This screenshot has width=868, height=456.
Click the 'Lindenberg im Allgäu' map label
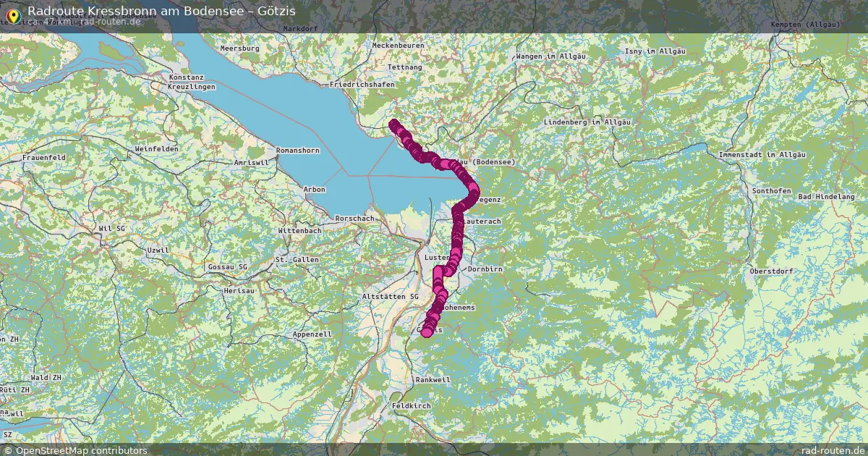(x=587, y=122)
